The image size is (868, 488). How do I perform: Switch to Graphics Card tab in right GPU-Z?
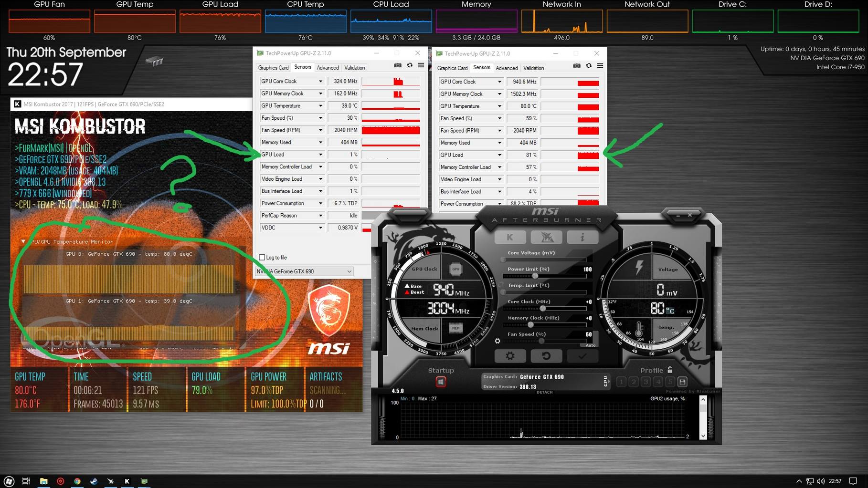[x=453, y=68]
